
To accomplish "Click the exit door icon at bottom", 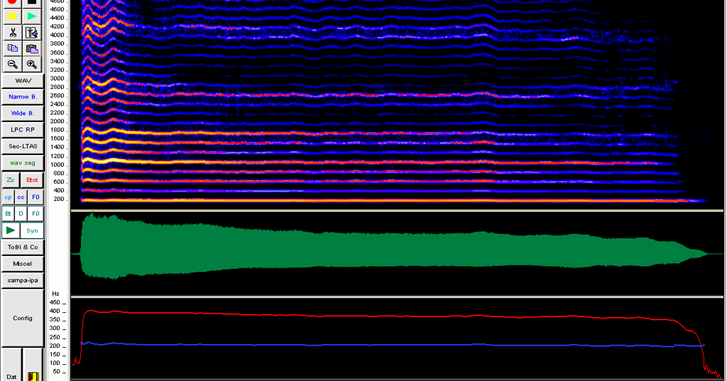I will 33,376.
